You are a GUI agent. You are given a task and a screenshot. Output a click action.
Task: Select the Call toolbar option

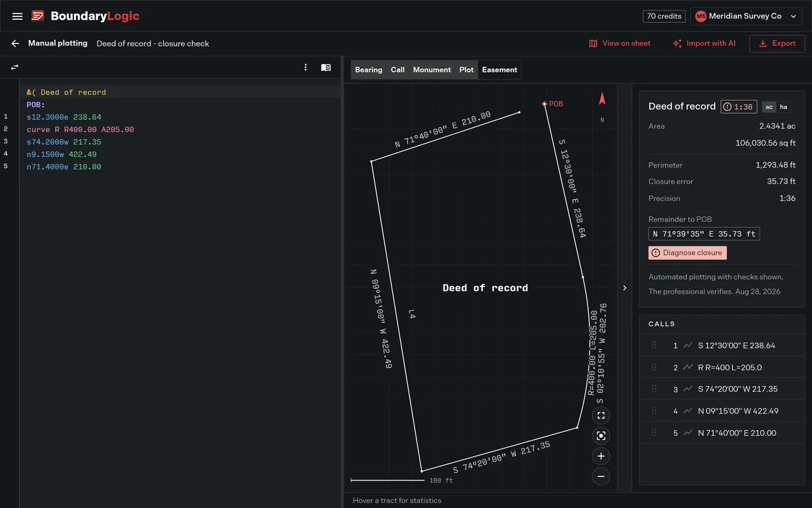397,69
